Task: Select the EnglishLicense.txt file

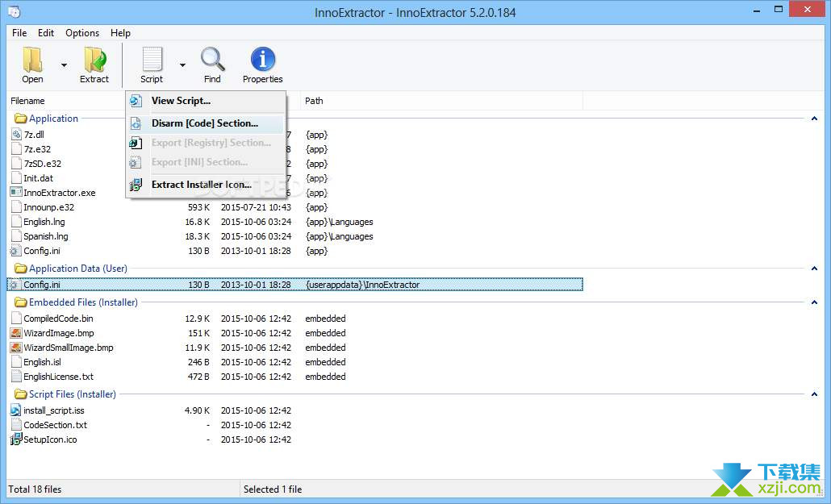Action: pos(58,377)
